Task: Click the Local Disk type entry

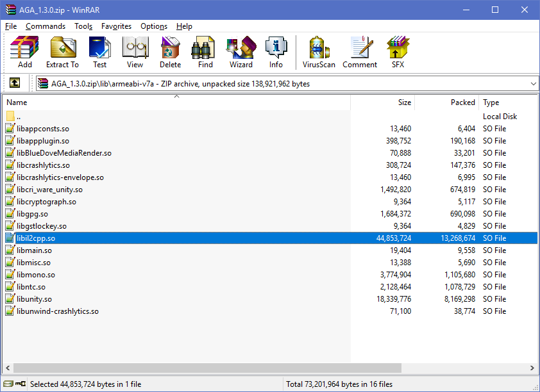Action: [500, 116]
